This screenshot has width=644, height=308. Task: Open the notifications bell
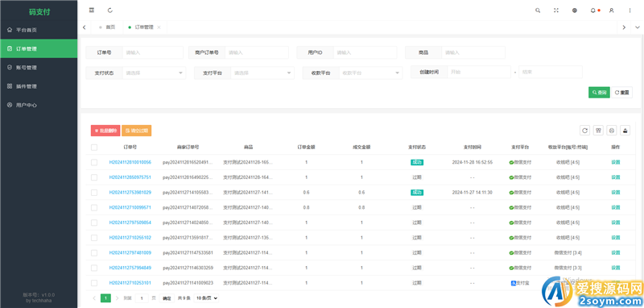pyautogui.click(x=593, y=10)
